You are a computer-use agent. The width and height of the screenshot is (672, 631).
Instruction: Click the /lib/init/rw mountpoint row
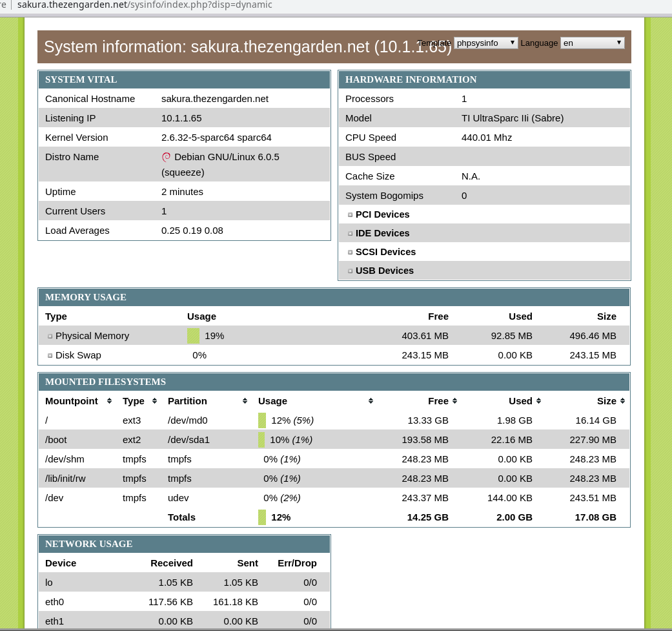(x=334, y=479)
